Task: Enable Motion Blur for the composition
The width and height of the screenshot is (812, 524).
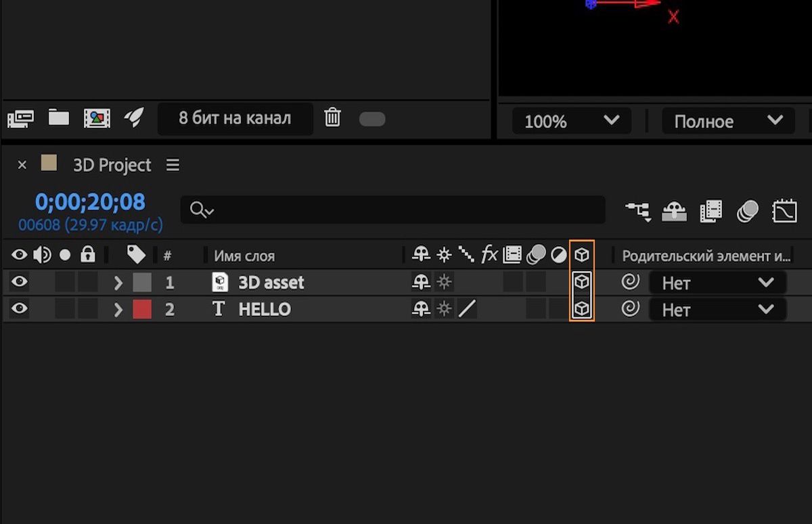Action: click(748, 212)
